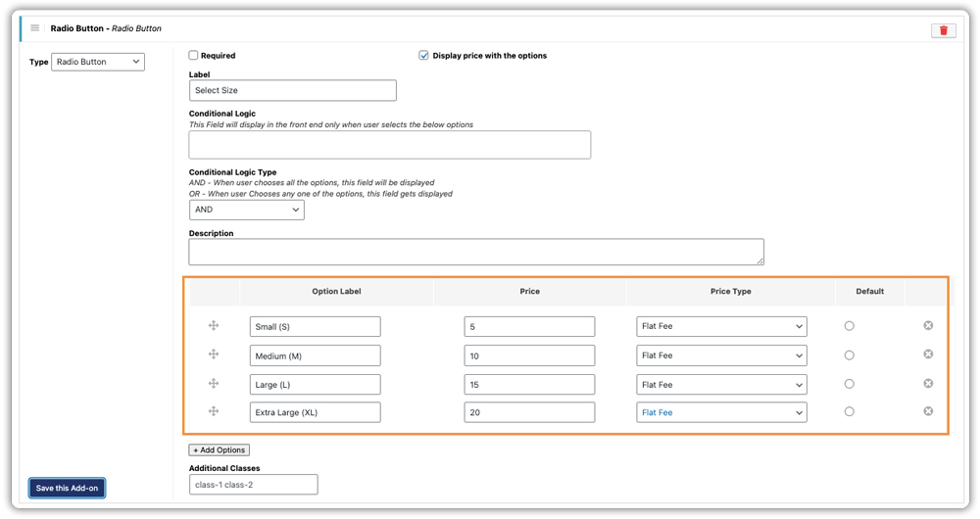Click the Conditional Logic Type heading
Image resolution: width=980 pixels, height=519 pixels.
pos(232,172)
